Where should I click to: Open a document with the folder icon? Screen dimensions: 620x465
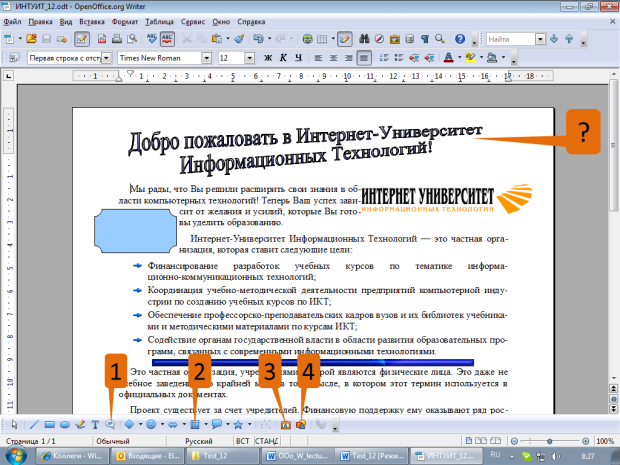tap(31, 39)
